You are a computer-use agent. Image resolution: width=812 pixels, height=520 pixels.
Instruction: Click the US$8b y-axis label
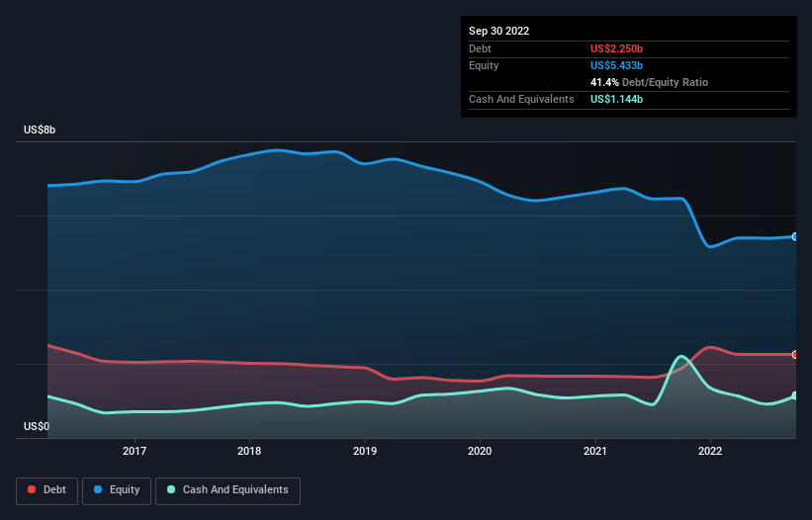(40, 130)
